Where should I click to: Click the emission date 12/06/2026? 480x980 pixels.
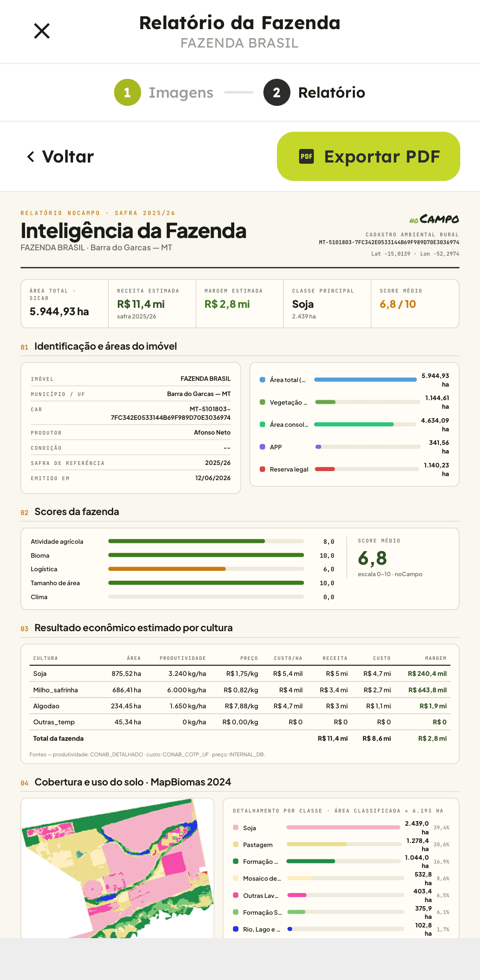pos(213,478)
